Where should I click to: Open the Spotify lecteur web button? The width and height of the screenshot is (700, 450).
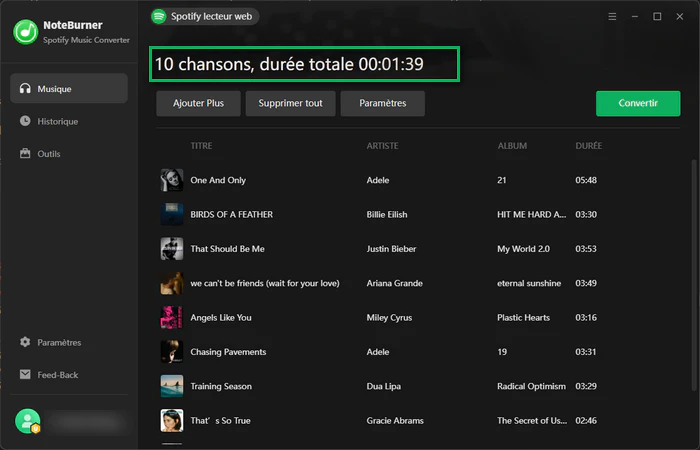tap(204, 17)
